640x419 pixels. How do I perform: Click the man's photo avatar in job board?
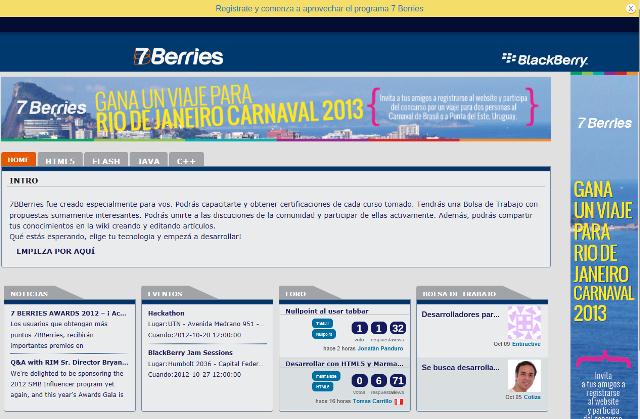coord(524,376)
